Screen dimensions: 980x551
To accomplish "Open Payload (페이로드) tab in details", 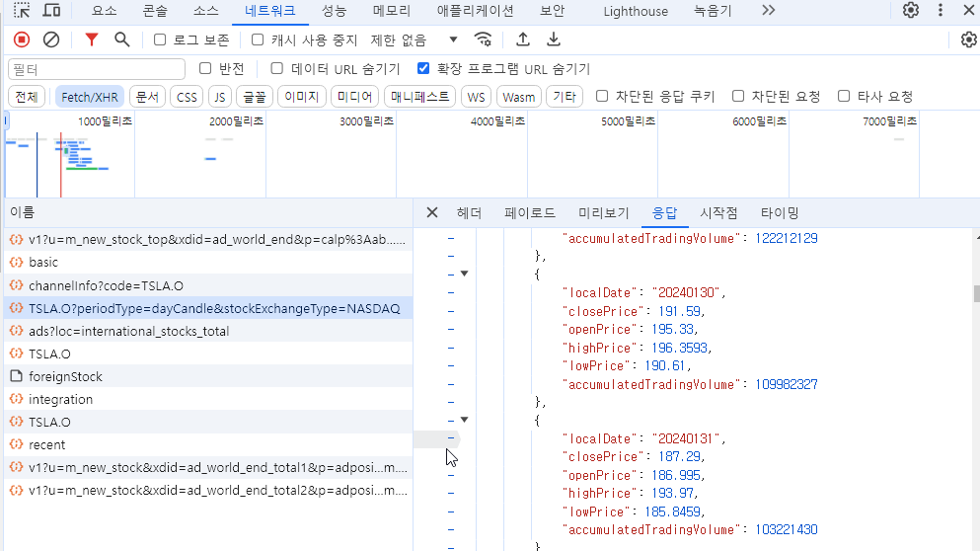I will coord(530,213).
